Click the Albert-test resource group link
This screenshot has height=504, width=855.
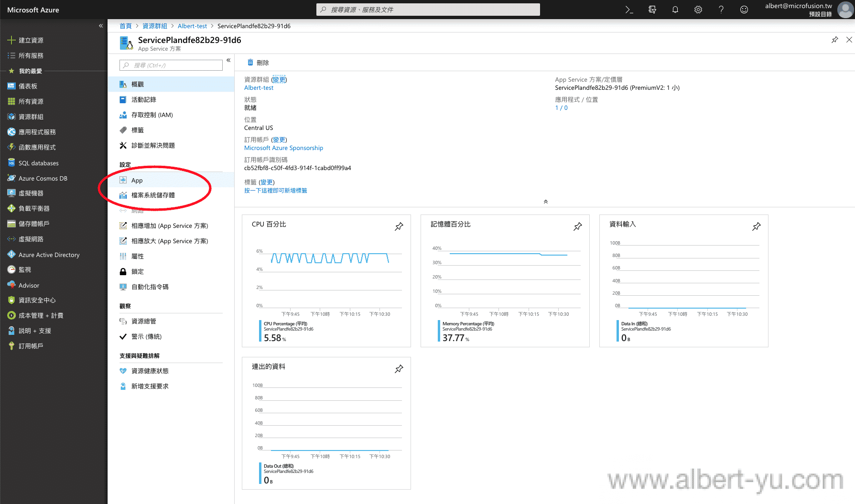click(x=259, y=88)
